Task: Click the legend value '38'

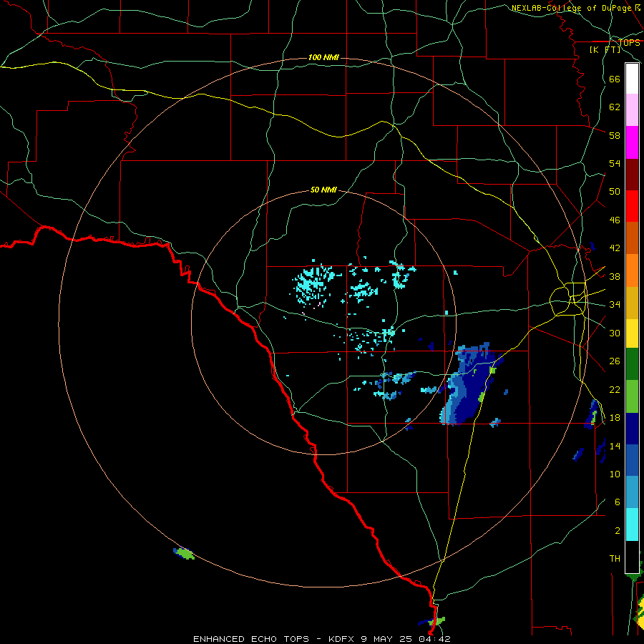Action: click(615, 276)
